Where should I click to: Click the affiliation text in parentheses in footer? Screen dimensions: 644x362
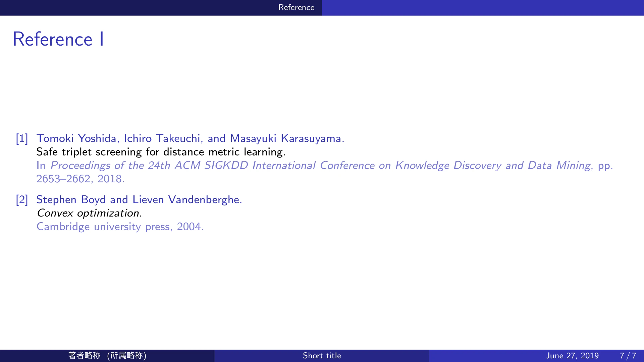[127, 356]
